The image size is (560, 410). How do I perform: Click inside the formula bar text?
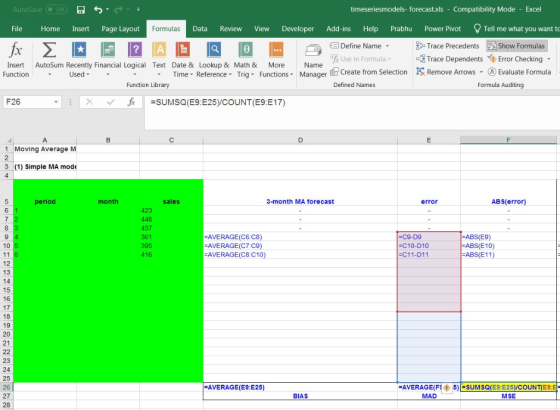[218, 102]
